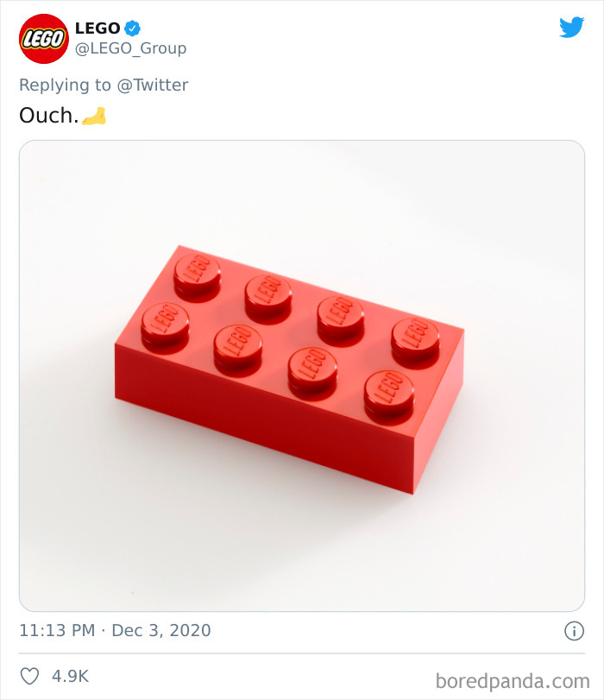
Task: Click the 11:13 PM · Dec 3, 2020 timestamp
Action: click(x=114, y=630)
